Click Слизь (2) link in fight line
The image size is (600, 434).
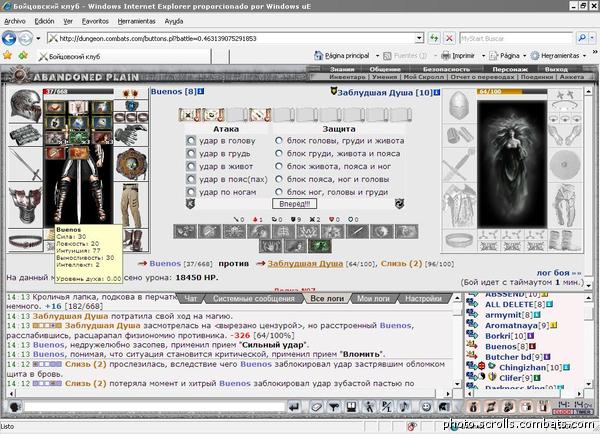401,264
